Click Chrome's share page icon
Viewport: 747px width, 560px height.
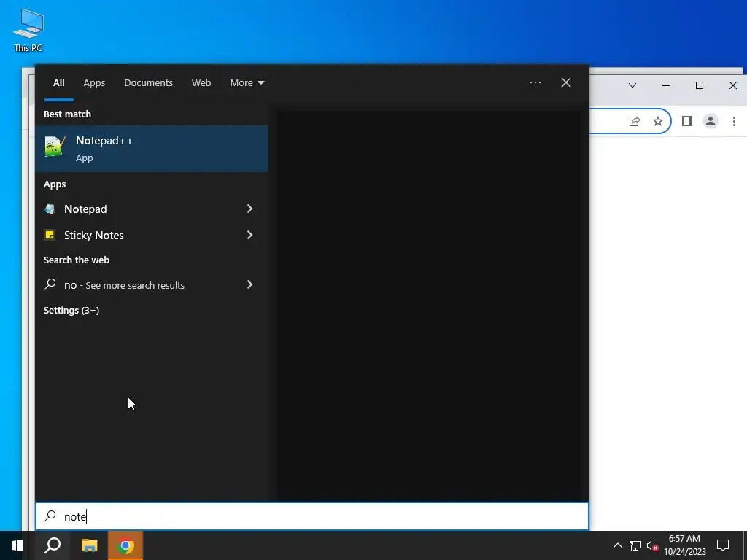[x=635, y=122]
